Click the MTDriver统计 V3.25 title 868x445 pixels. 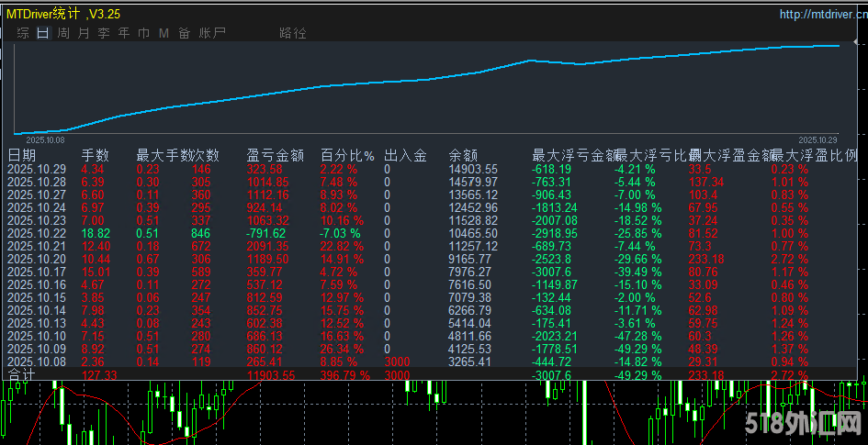[63, 15]
